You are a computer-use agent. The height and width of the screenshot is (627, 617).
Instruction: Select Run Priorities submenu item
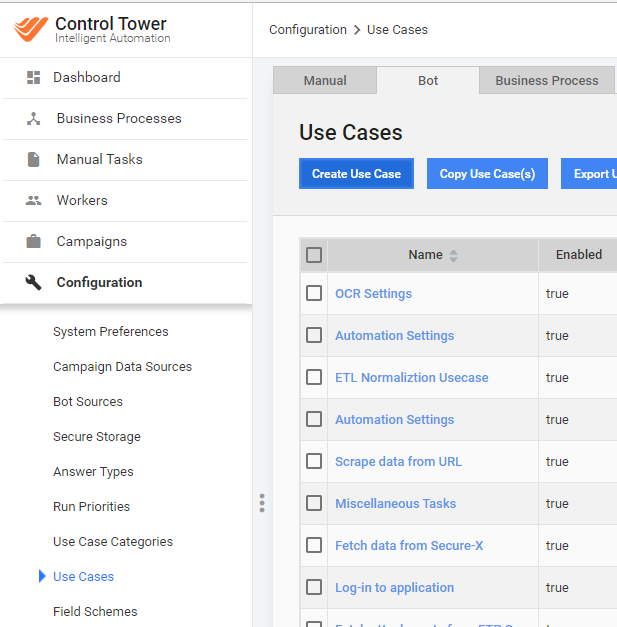(x=92, y=507)
